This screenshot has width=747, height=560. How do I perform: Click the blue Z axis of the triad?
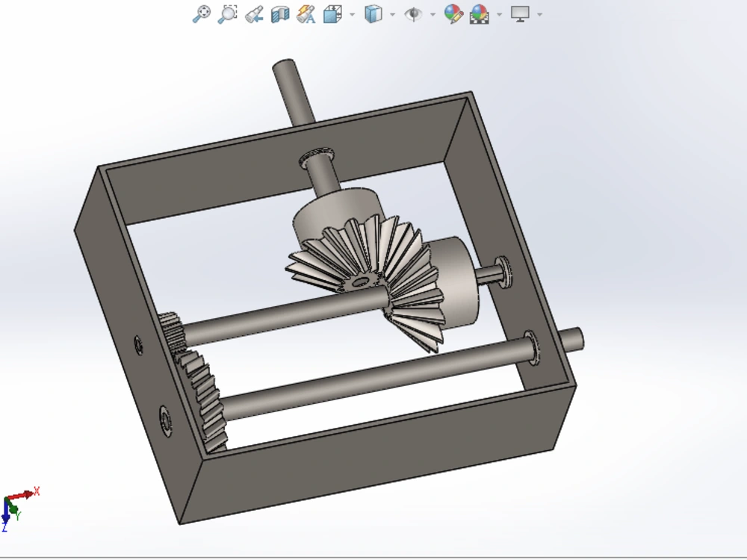pyautogui.click(x=6, y=514)
